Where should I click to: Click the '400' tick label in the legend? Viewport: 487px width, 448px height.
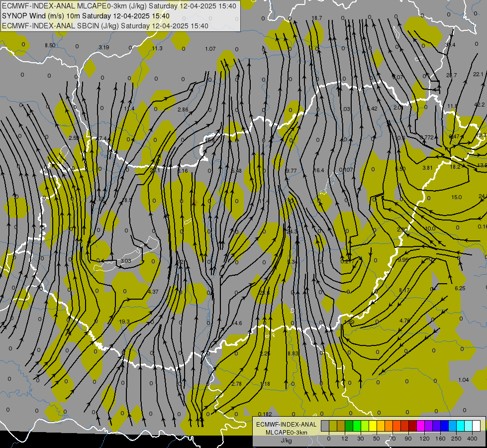[472, 439]
